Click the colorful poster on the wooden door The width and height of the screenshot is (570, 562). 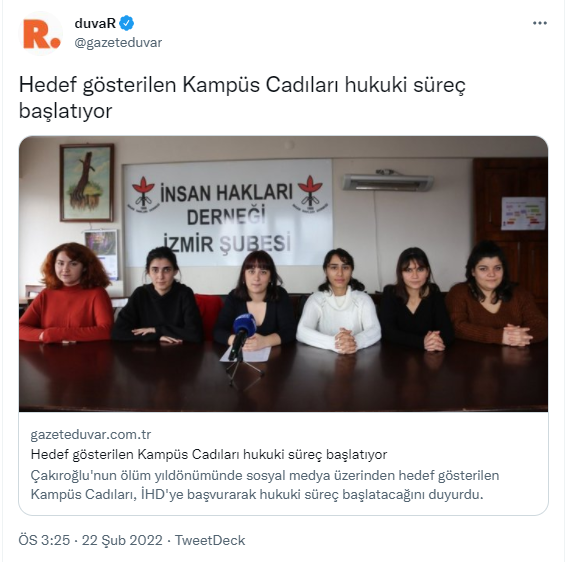click(523, 214)
